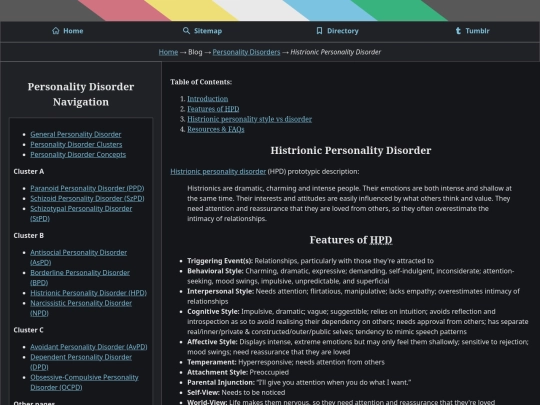Image resolution: width=540 pixels, height=405 pixels.
Task: Open Personality Disorder Concepts page
Action: click(78, 154)
